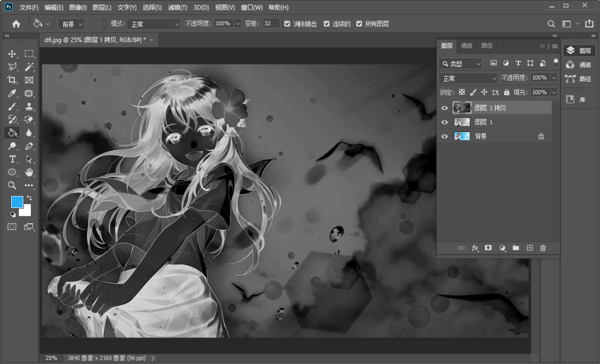Screen dimensions: 600x364
Task: Select the Type tool in toolbar
Action: pos(12,159)
